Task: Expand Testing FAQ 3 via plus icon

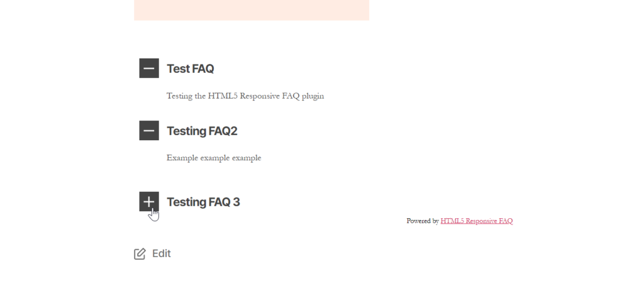Action: click(149, 201)
